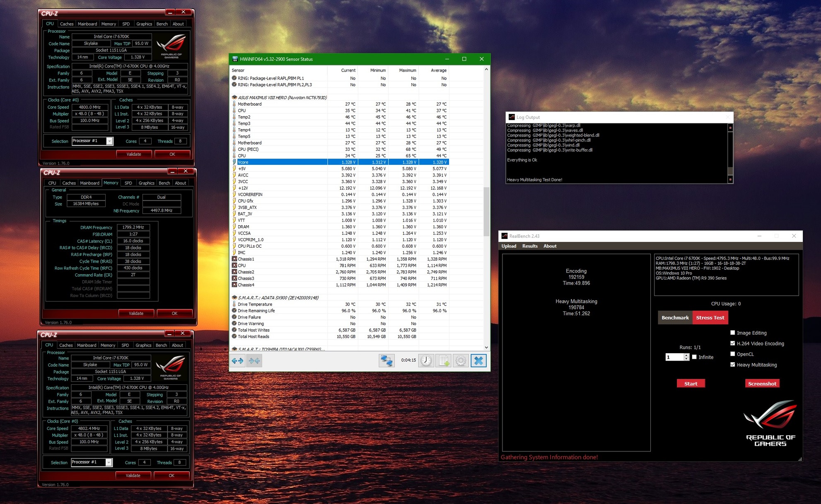Select the VCCPRIM_1.0 sensor row
Viewport: 821px width, 504px height.
(340, 239)
